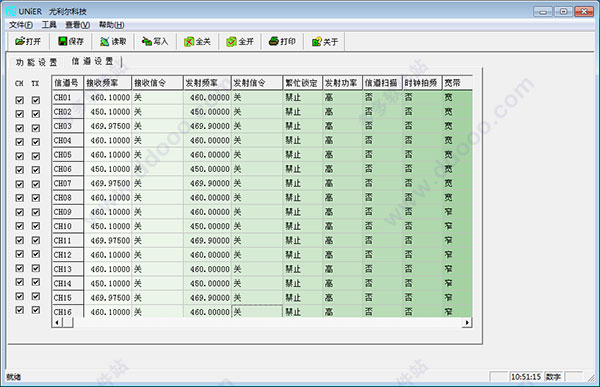
Task: Switch to the 信道设置 tab
Action: pyautogui.click(x=93, y=61)
